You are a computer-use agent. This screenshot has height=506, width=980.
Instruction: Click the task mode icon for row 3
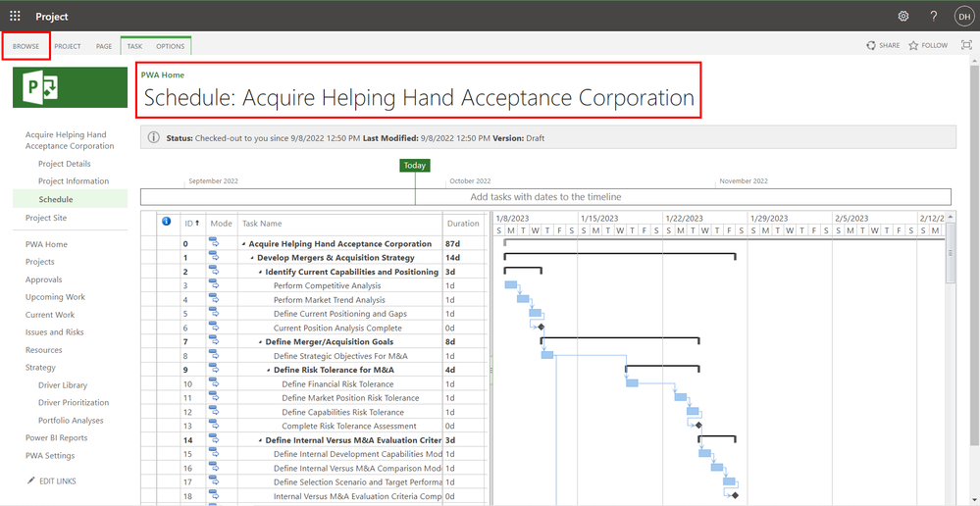click(214, 284)
